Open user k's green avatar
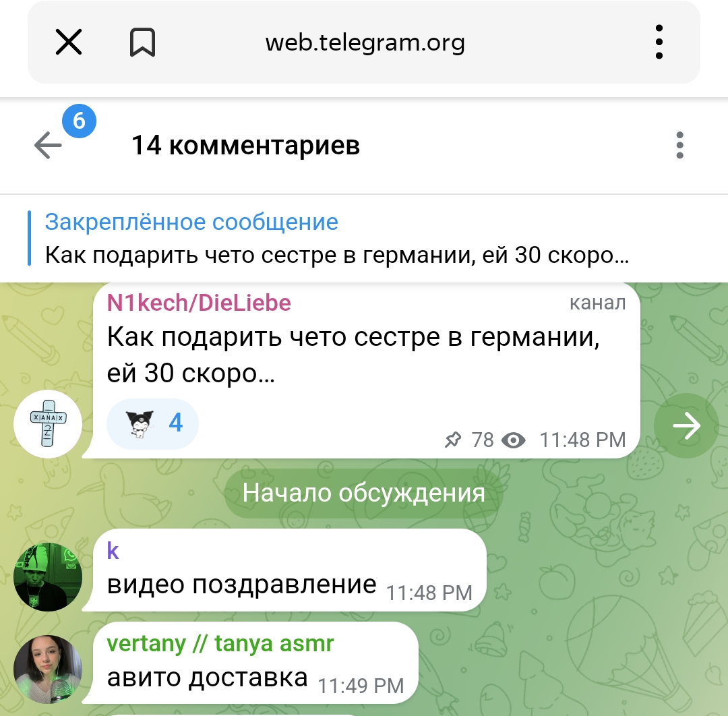This screenshot has height=716, width=728. (48, 576)
